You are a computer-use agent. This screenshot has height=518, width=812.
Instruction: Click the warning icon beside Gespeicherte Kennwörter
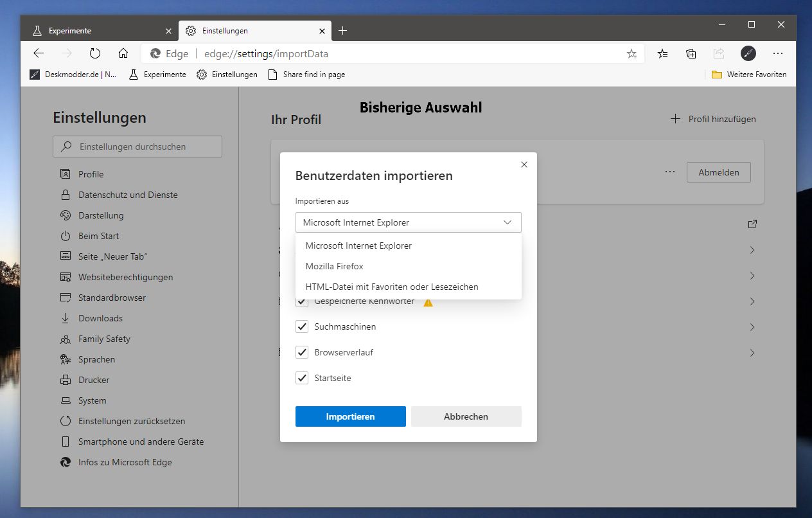coord(428,302)
